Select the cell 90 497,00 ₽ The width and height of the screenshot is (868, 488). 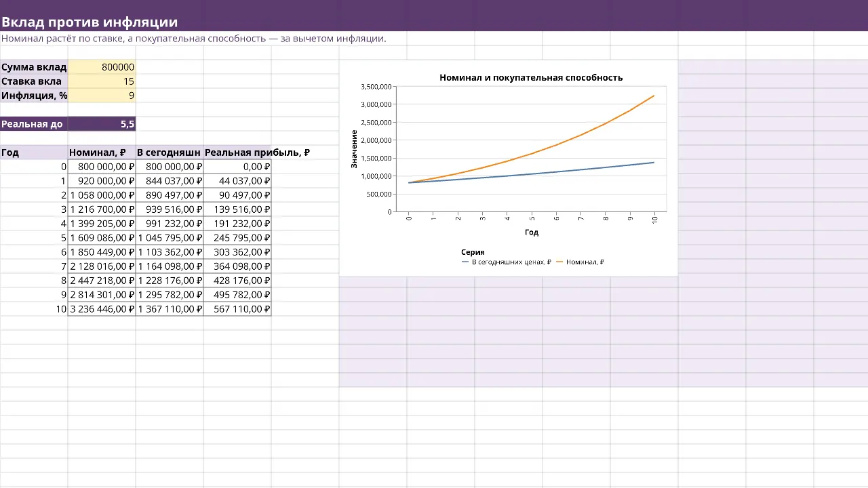[x=237, y=195]
